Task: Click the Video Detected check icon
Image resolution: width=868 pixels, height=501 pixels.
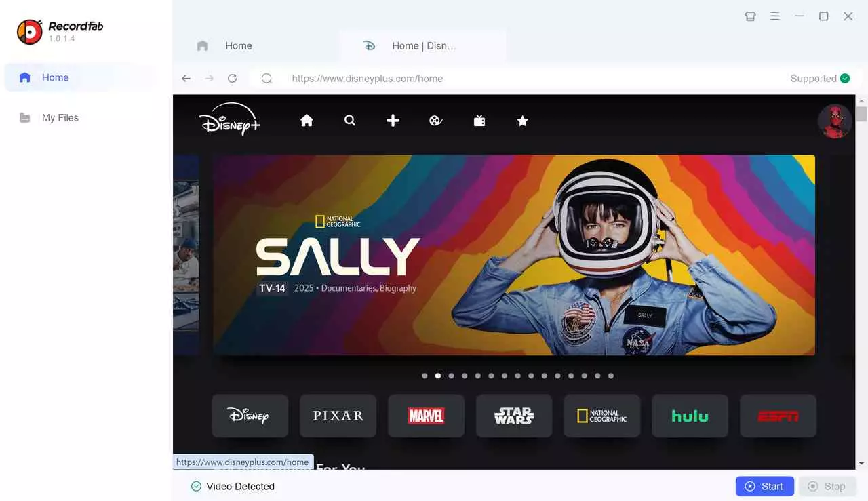Action: click(196, 487)
